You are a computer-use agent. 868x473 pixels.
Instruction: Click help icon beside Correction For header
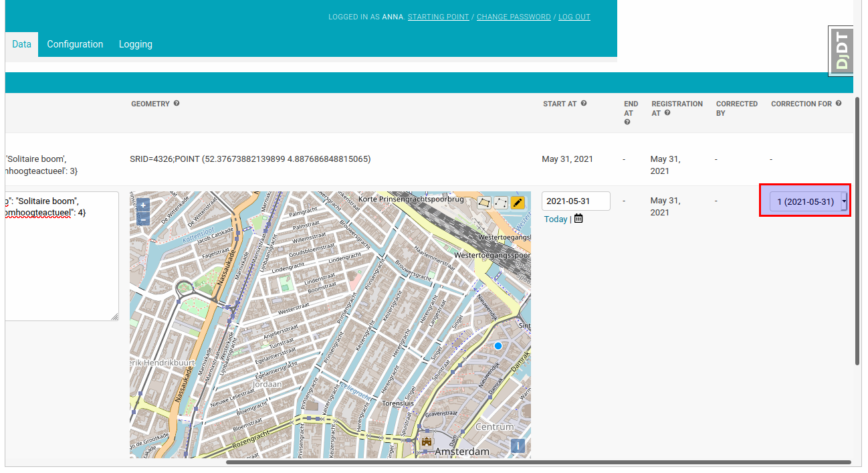(839, 104)
